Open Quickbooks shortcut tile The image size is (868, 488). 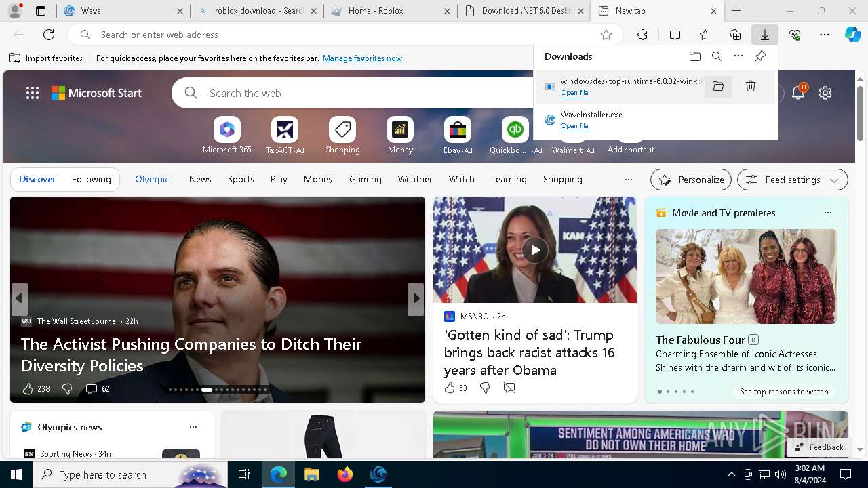pyautogui.click(x=515, y=136)
